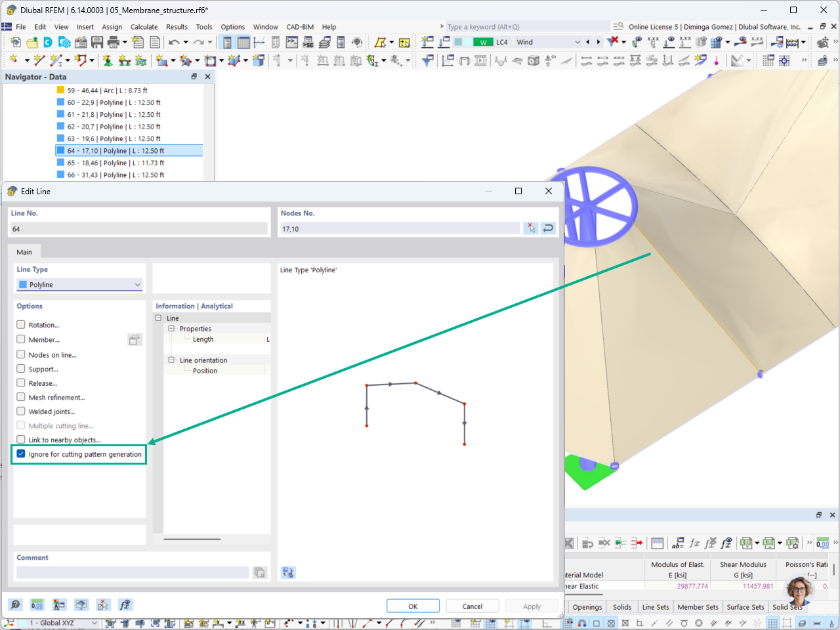Click the blue Polyline color swatch in Line Type
This screenshot has height=630, width=840.
tap(23, 285)
